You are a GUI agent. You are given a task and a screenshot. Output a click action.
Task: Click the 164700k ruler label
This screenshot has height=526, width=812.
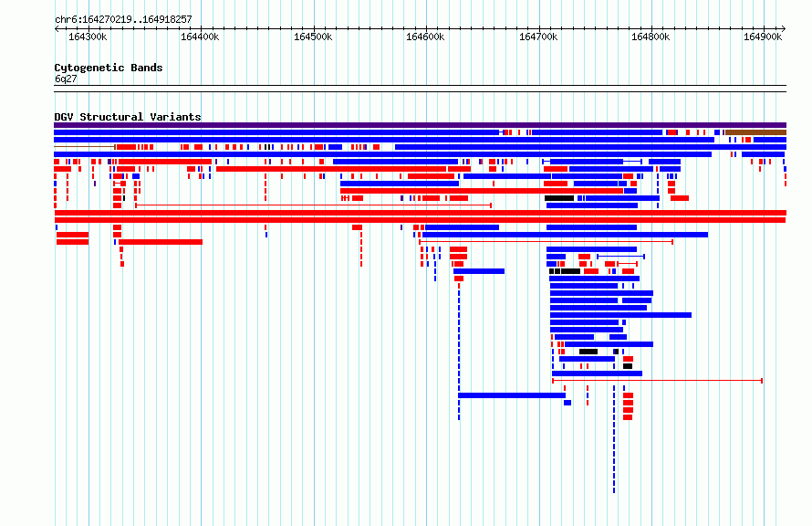538,37
